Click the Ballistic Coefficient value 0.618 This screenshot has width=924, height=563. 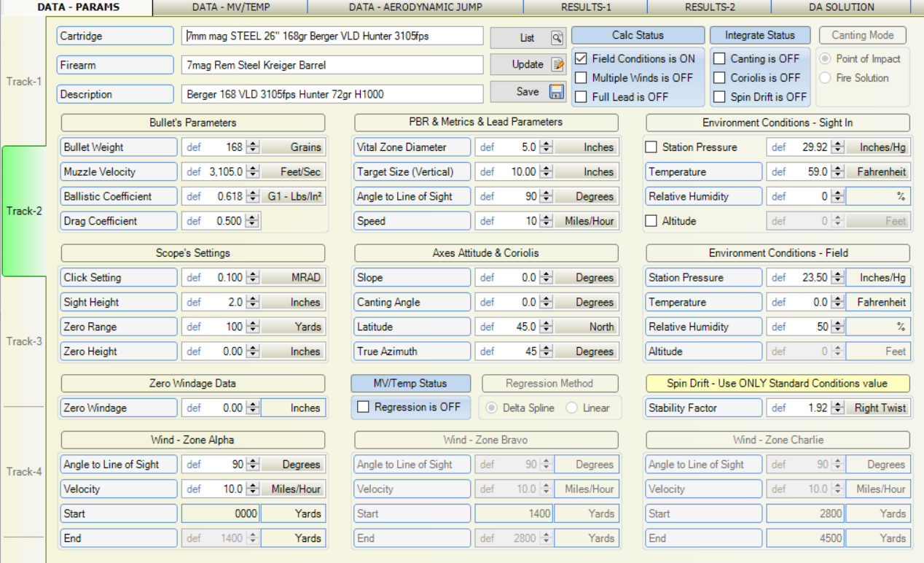(x=230, y=197)
